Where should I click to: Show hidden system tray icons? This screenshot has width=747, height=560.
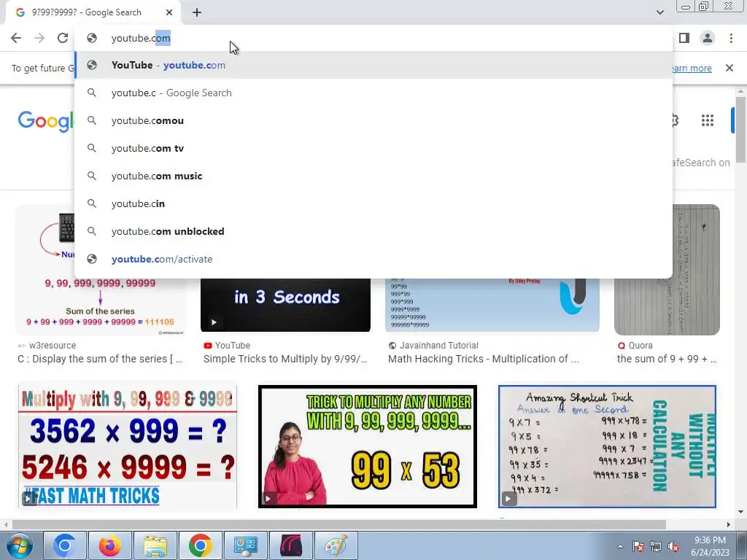pos(620,546)
